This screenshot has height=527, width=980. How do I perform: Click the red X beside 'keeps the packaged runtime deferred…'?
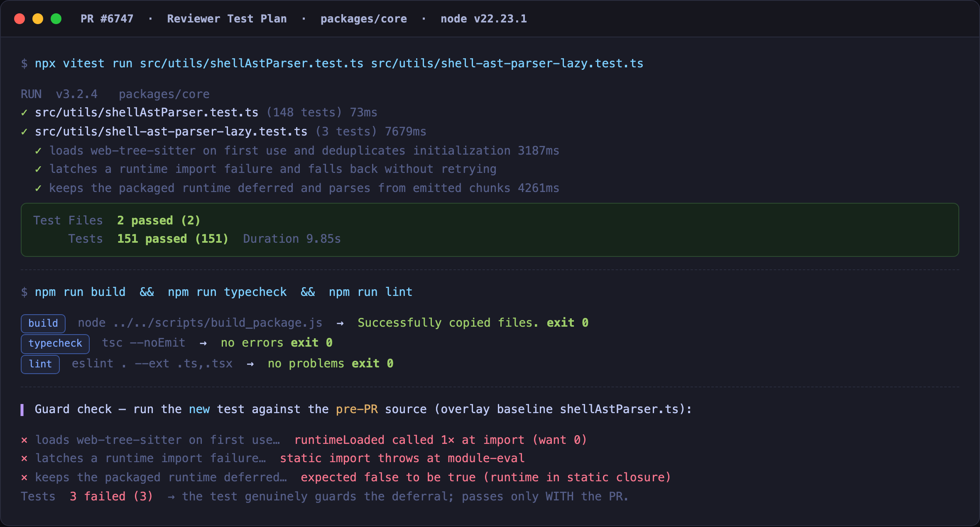pos(24,478)
